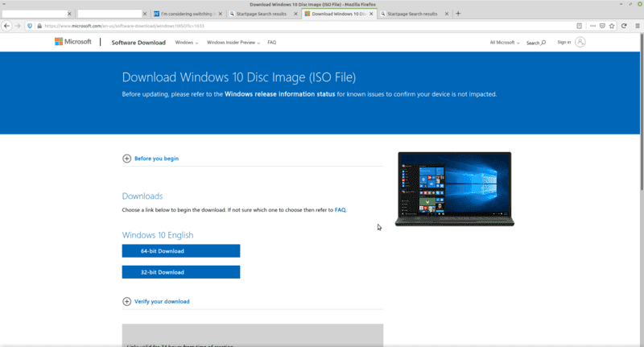The height and width of the screenshot is (347, 644).
Task: Open the Windows Insider Preview dropdown
Action: (233, 43)
